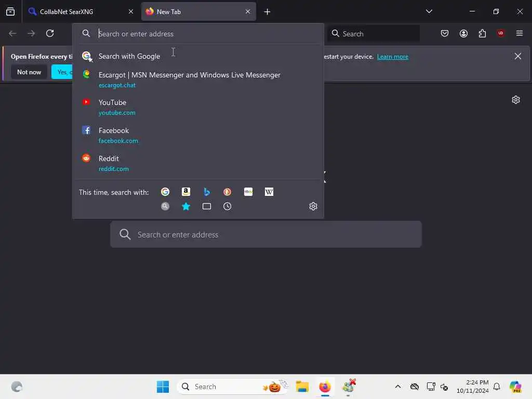Open Save to Pocket icon
Screen dimensions: 532x399
[x=445, y=33]
